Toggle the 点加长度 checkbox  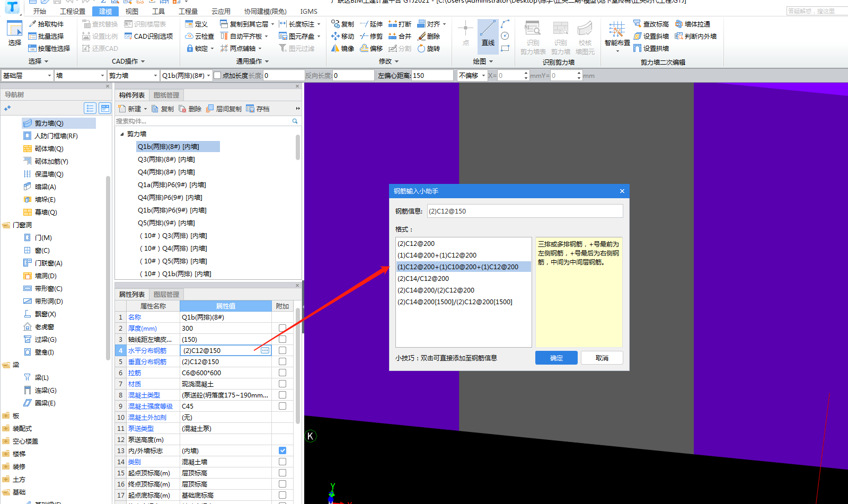(x=217, y=75)
